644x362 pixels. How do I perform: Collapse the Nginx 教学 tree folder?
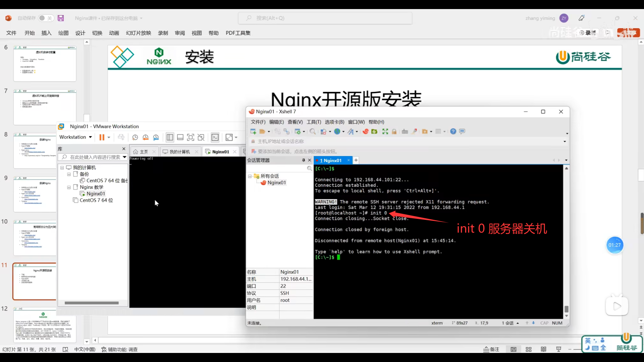[x=69, y=187]
